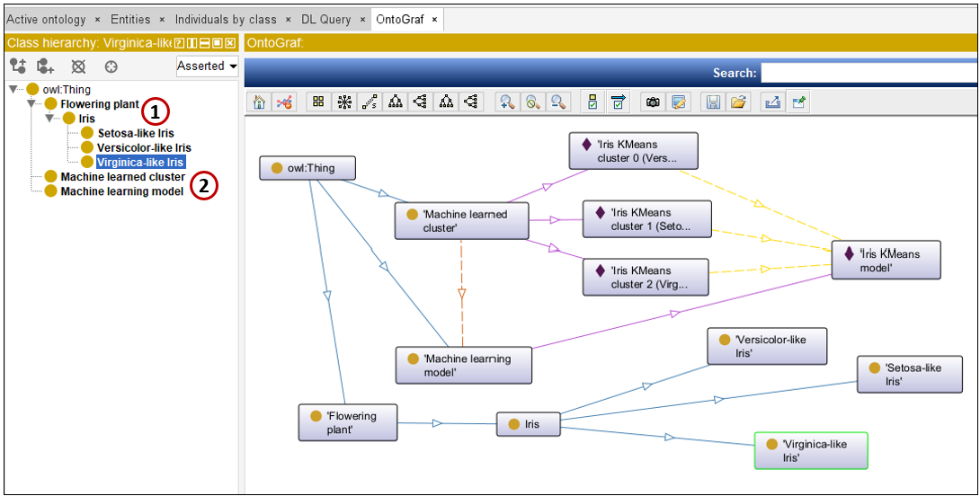This screenshot has width=980, height=496.
Task: Click the picture-and-pencil toolbar icon
Action: click(678, 102)
